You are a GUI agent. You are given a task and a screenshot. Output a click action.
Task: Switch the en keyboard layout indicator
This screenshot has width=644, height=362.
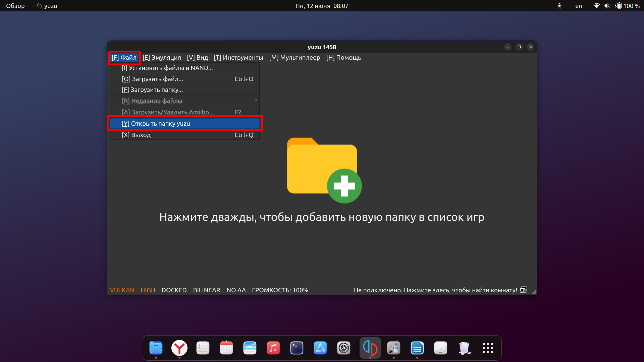tap(579, 6)
